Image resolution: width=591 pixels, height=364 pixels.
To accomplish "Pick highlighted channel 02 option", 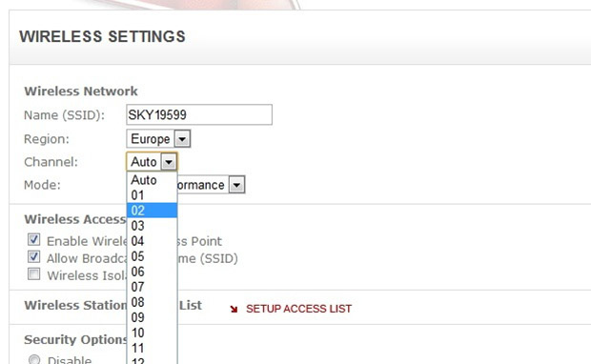I will coord(152,211).
